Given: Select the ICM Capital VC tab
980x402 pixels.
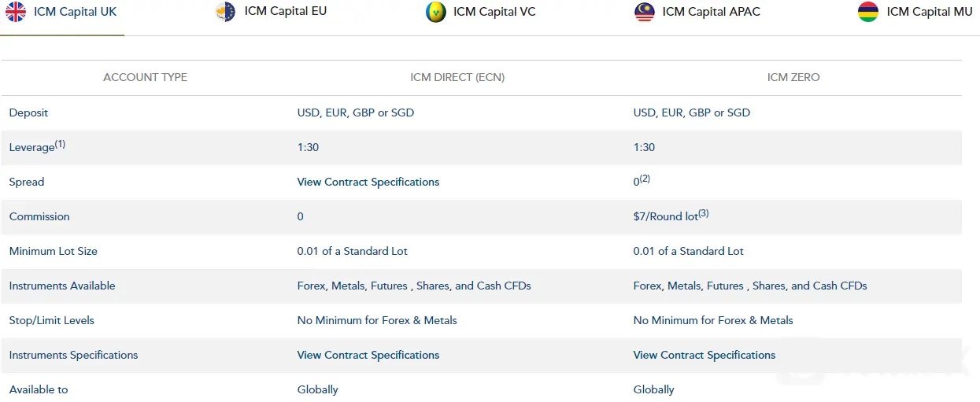Looking at the screenshot, I should (481, 12).
